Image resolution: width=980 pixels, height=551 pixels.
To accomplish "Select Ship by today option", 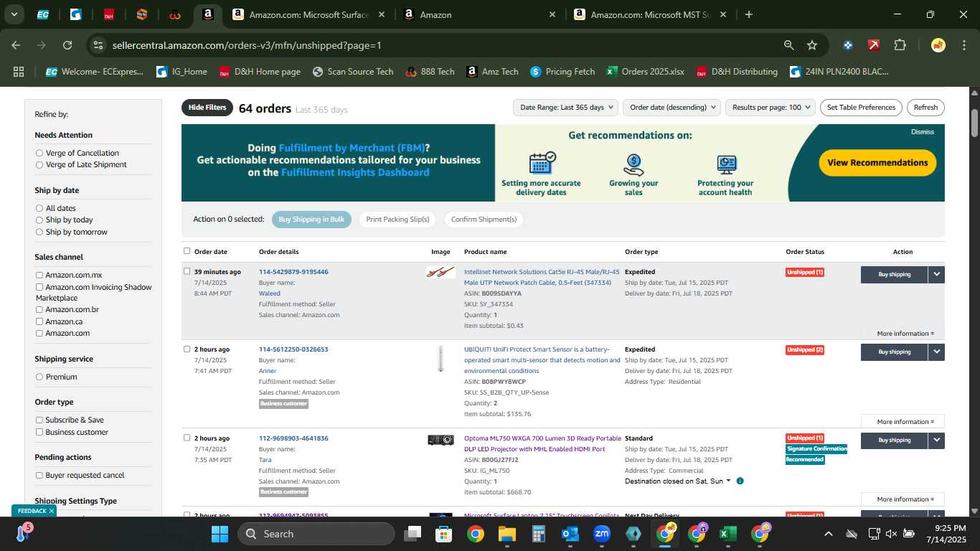I will [x=39, y=220].
